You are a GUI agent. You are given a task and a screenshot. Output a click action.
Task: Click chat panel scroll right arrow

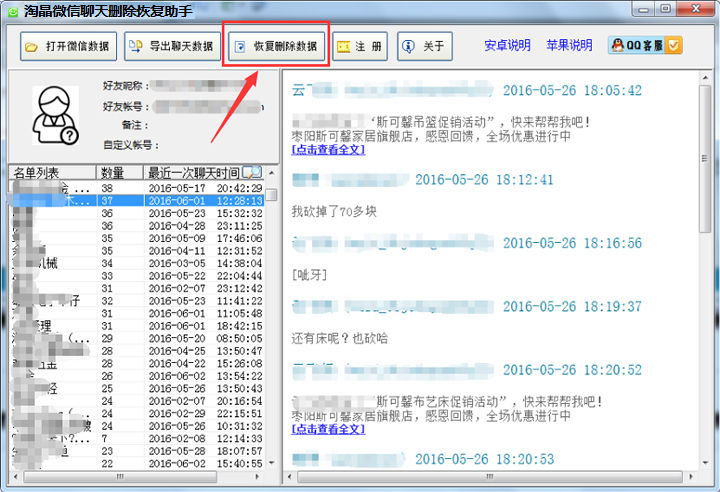tap(691, 477)
